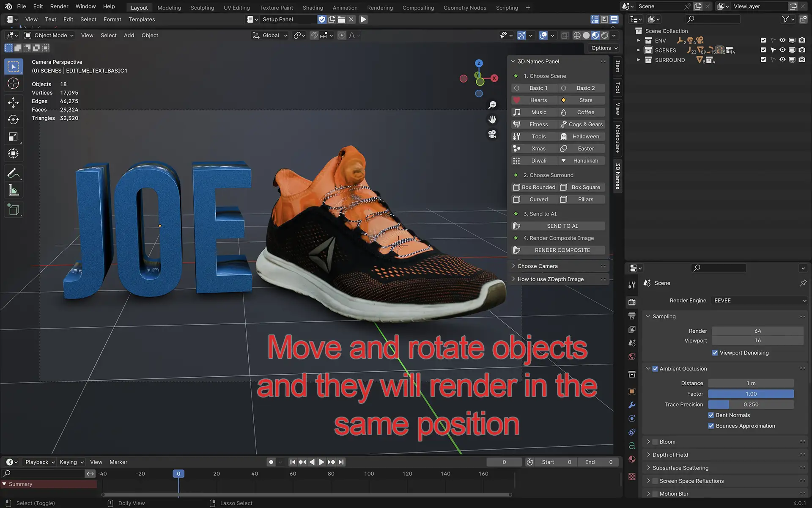
Task: Open the View Layer properties tab
Action: tap(632, 329)
